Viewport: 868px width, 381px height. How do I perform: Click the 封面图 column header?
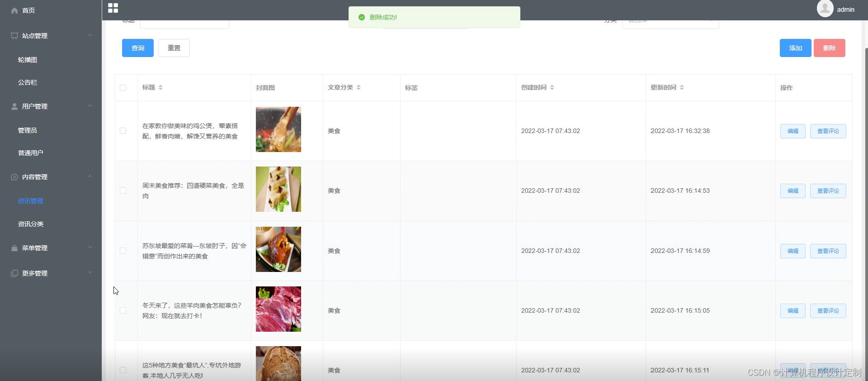pyautogui.click(x=265, y=88)
